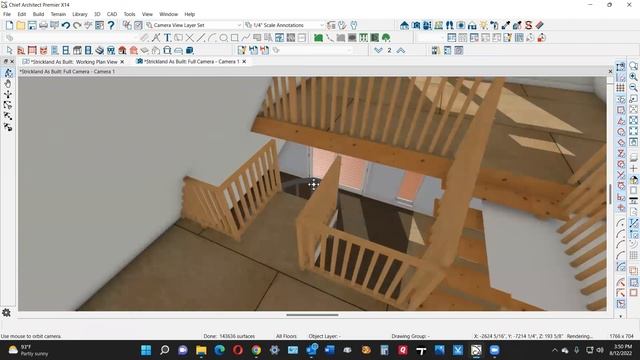Viewport: 640px width, 360px height.
Task: Click the Done surfaces count in status bar
Action: click(229, 336)
